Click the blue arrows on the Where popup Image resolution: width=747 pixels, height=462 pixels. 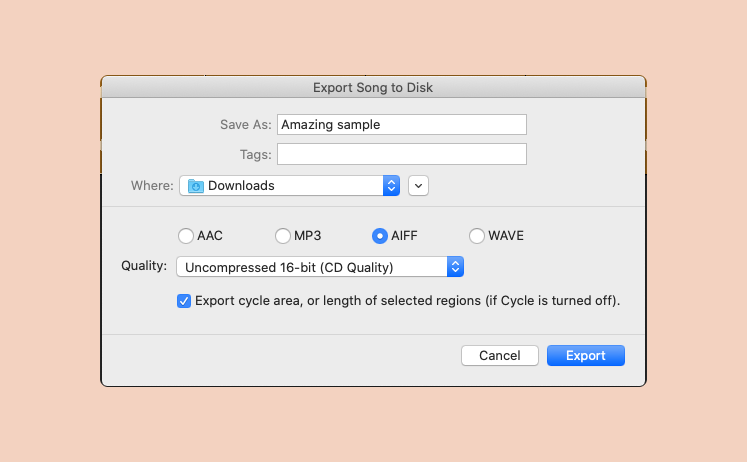(x=391, y=186)
